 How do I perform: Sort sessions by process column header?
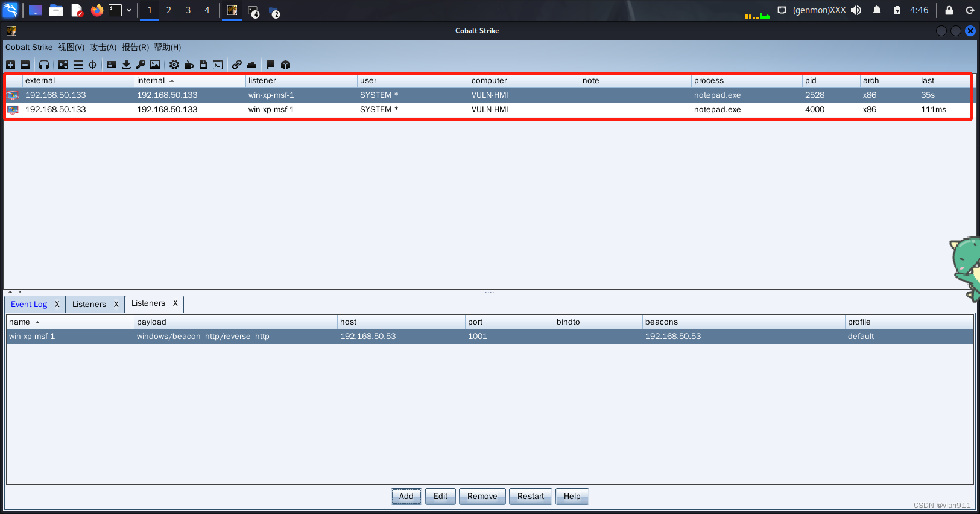tap(747, 81)
